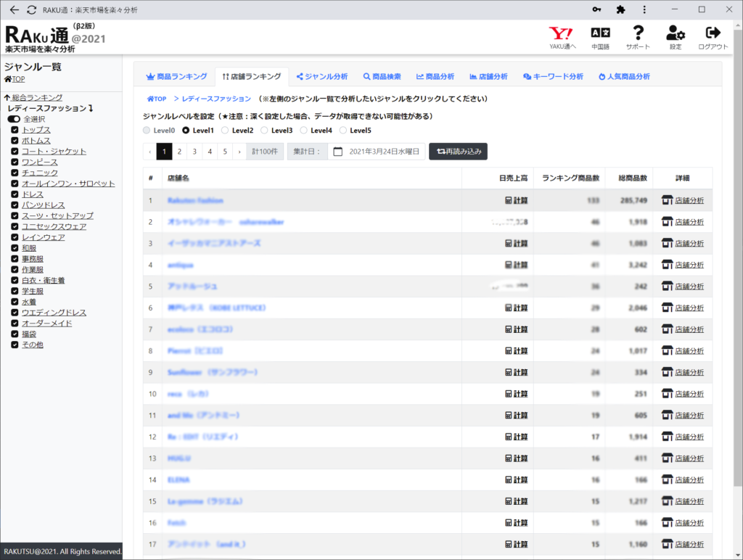Viewport: 743px width, 560px height.
Task: Open the キーワード分析 tab
Action: point(553,76)
